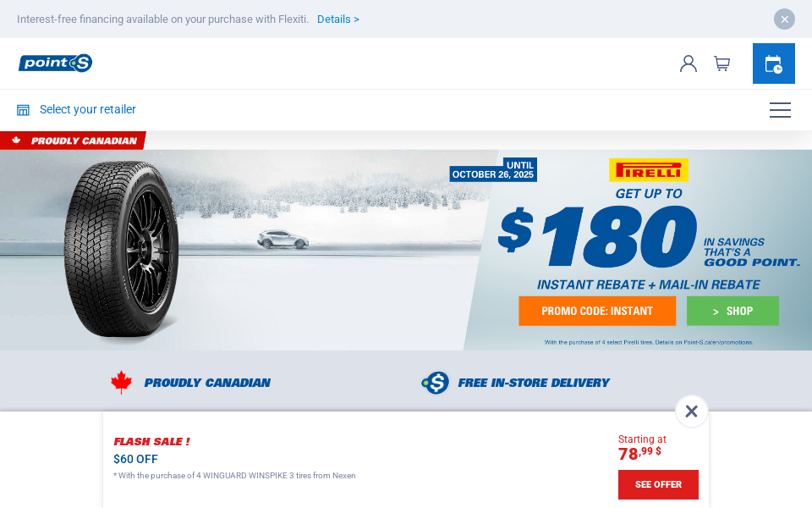
Task: Click the green Shop button
Action: click(732, 311)
